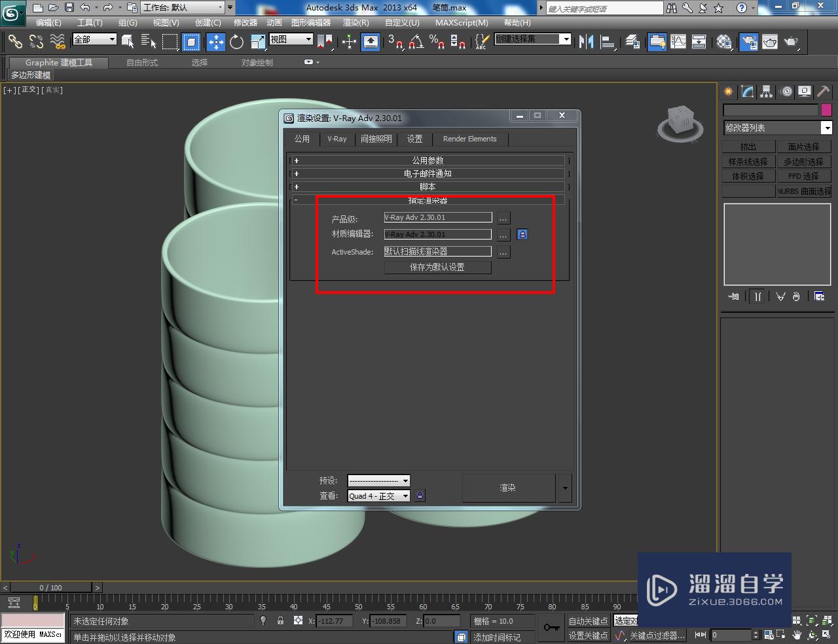Open the Utilities hammer panel tab
Image resolution: width=838 pixels, height=644 pixels.
824,92
